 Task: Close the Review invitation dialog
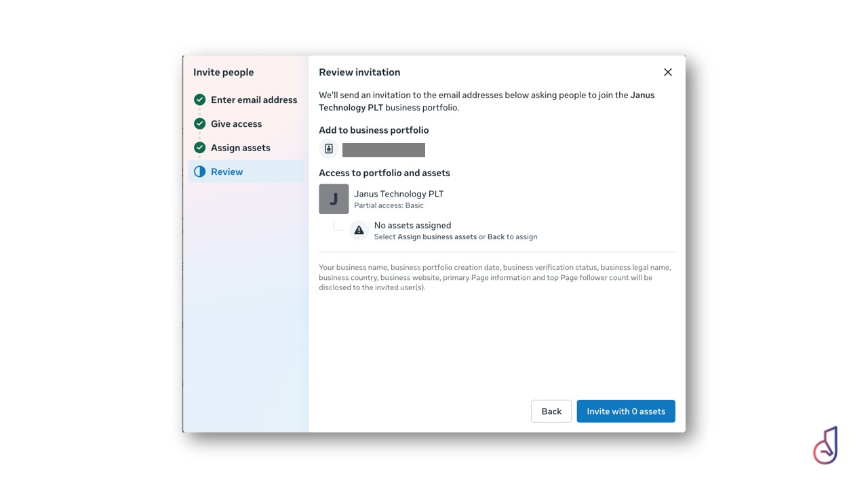[668, 72]
